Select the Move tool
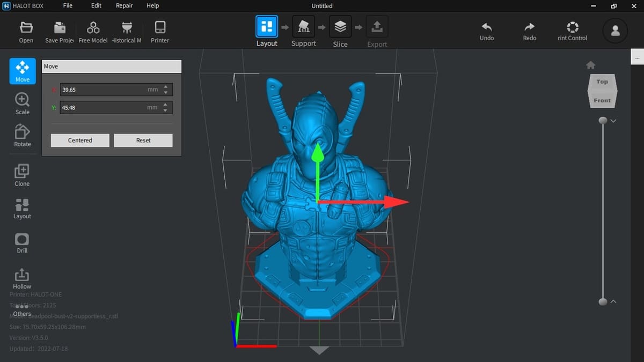The height and width of the screenshot is (362, 644). 23,71
